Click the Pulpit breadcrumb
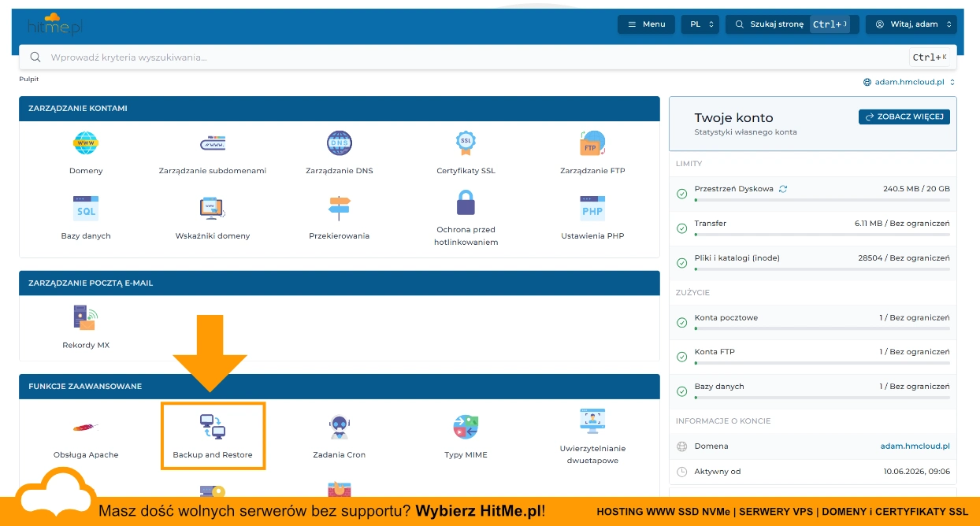This screenshot has width=980, height=526. pos(29,79)
